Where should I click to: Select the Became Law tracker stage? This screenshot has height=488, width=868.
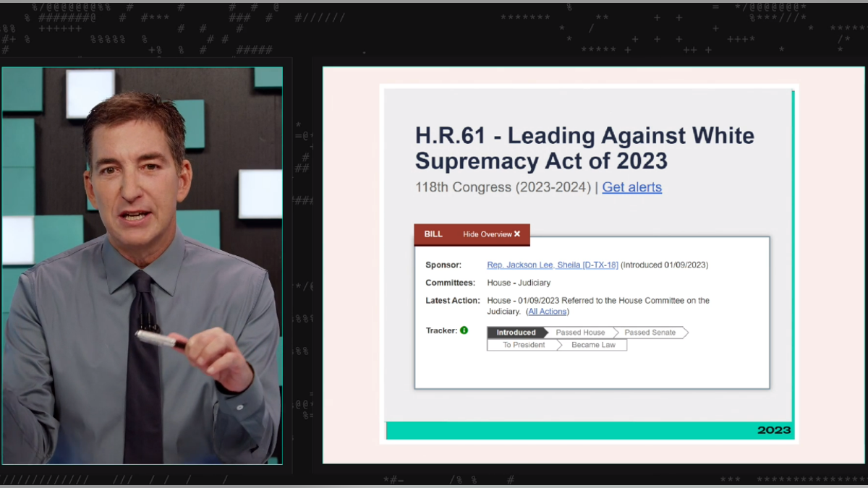coord(593,345)
